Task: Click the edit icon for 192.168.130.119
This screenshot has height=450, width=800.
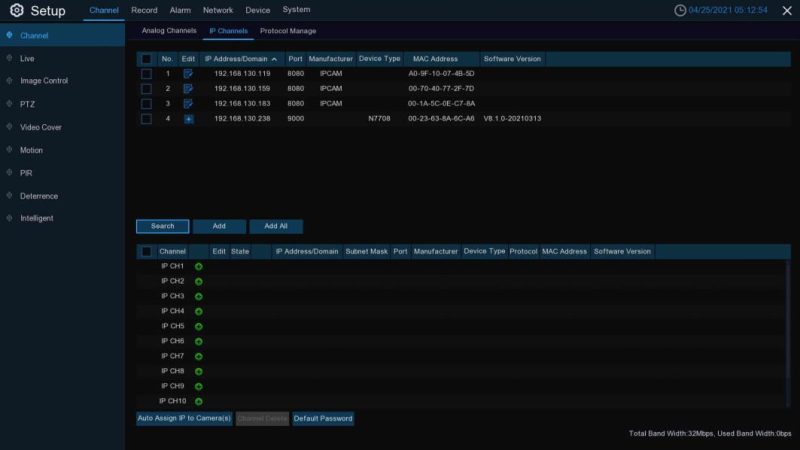Action: click(187, 74)
